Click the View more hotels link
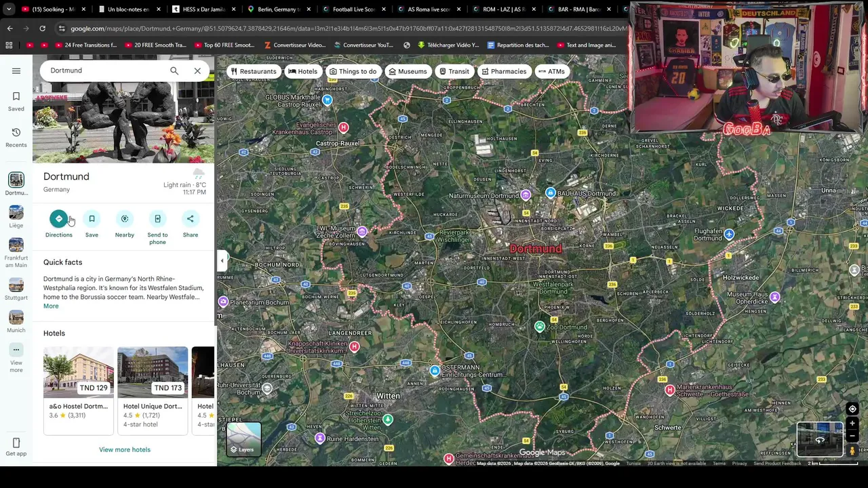Screen dimensions: 868x488 [x=125, y=450]
